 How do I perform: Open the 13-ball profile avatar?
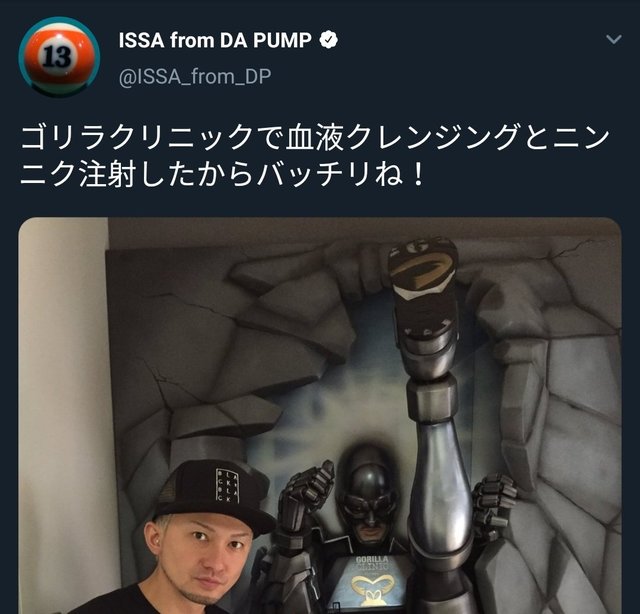pos(59,57)
